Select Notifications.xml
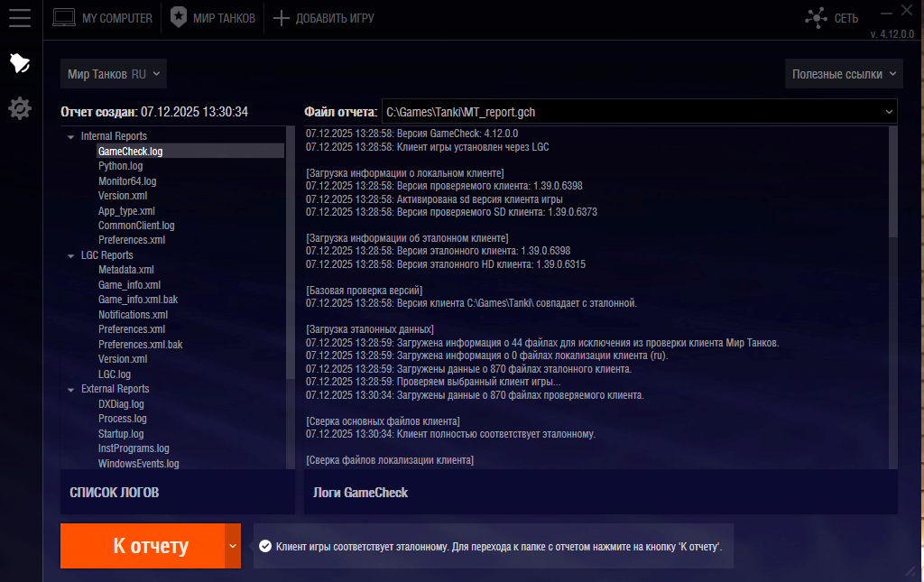This screenshot has height=582, width=924. 133,315
